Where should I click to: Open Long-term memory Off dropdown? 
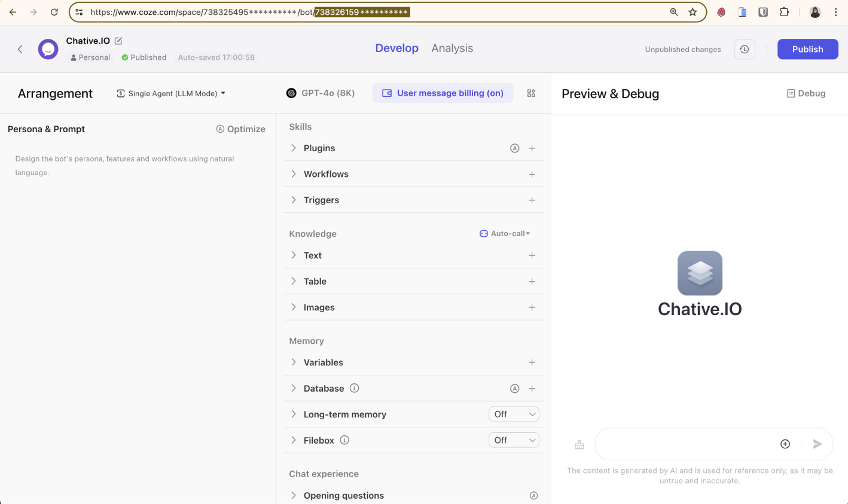coord(514,414)
